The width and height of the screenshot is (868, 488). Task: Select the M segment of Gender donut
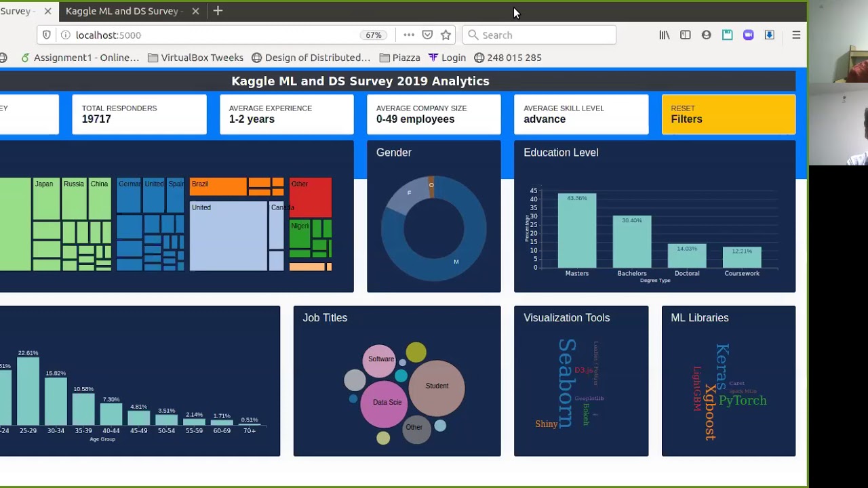(456, 262)
